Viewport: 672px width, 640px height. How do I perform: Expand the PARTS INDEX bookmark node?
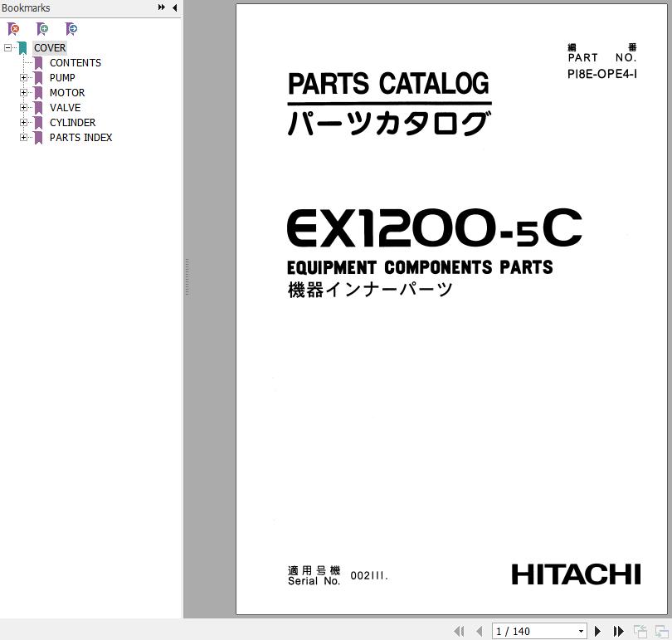click(x=23, y=138)
